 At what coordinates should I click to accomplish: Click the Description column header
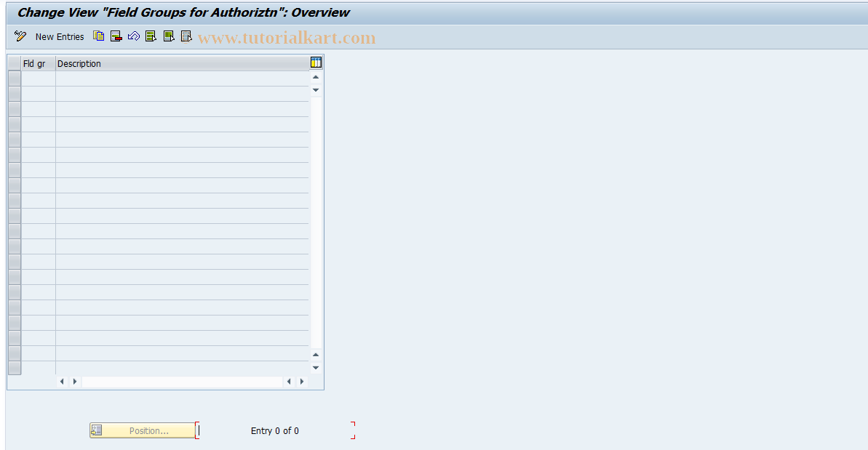[182, 63]
